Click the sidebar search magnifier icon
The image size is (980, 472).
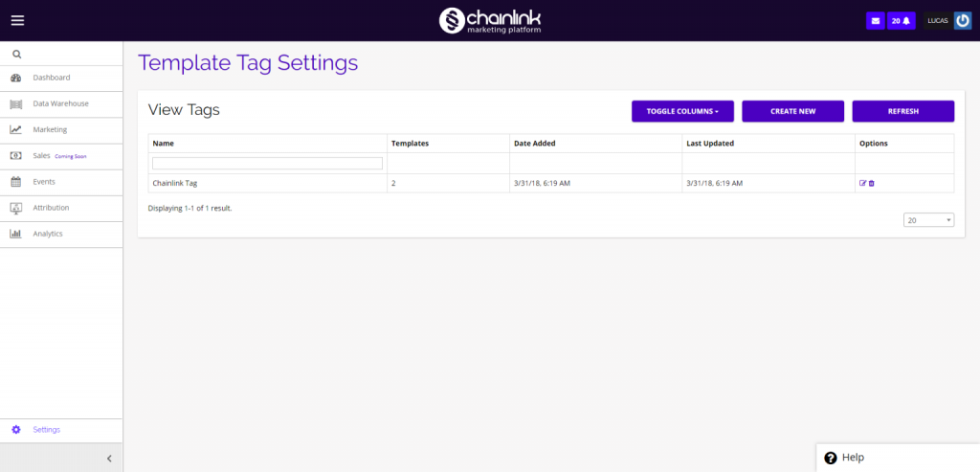[17, 55]
